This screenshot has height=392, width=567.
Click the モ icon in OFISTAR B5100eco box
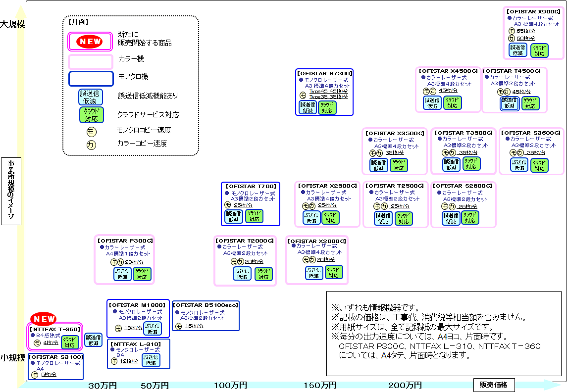179,326
